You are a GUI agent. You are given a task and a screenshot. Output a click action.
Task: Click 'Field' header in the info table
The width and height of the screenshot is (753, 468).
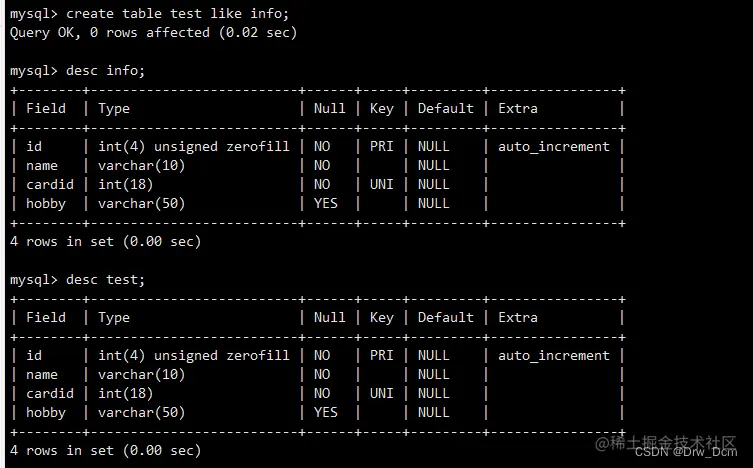click(x=46, y=108)
